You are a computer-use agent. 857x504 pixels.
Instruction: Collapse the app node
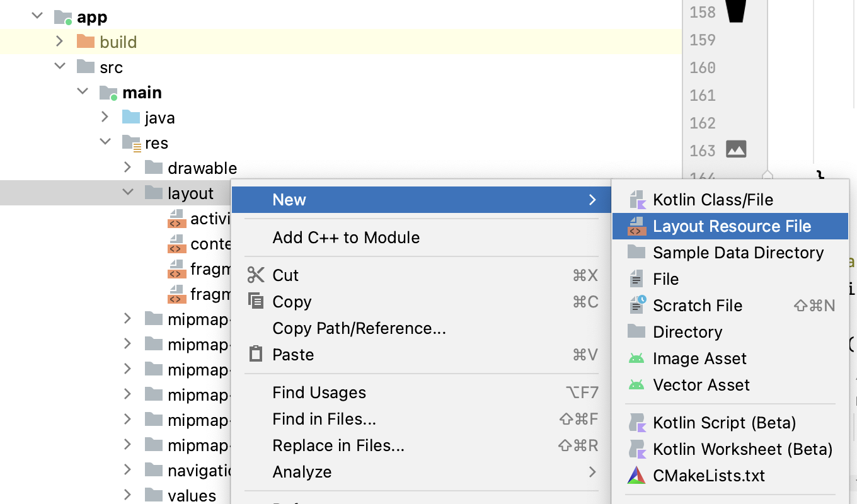(37, 16)
